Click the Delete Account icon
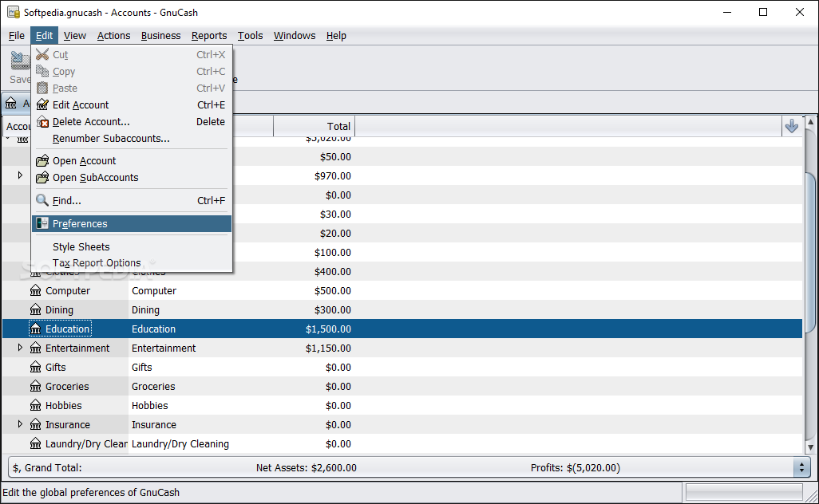819x504 pixels. coord(42,121)
